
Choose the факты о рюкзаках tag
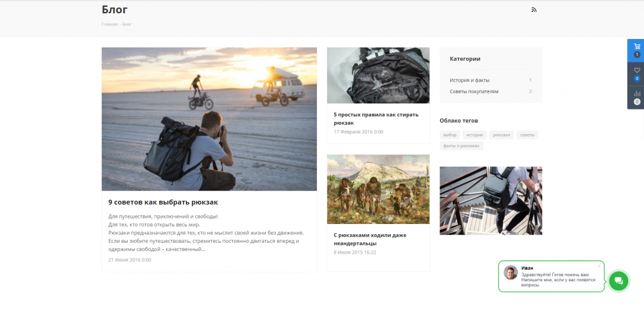[461, 146]
